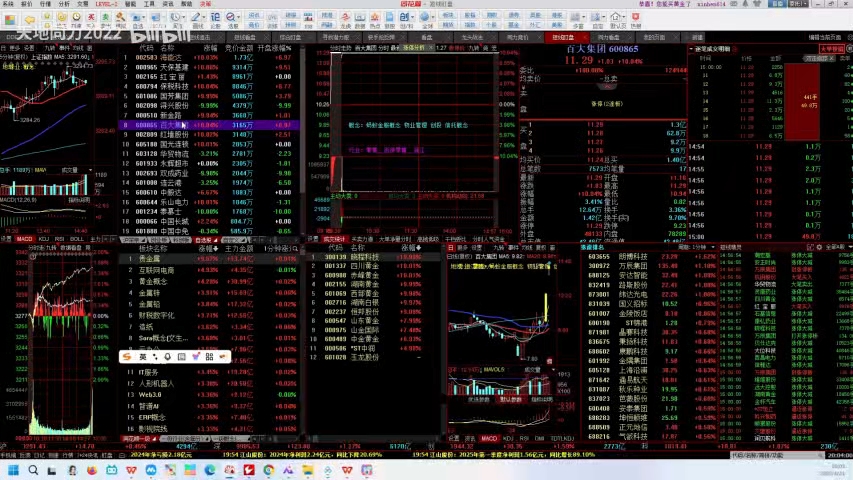Click 编辑当前页面 link
Image resolution: width=853 pixels, height=480 pixels.
pos(825,37)
